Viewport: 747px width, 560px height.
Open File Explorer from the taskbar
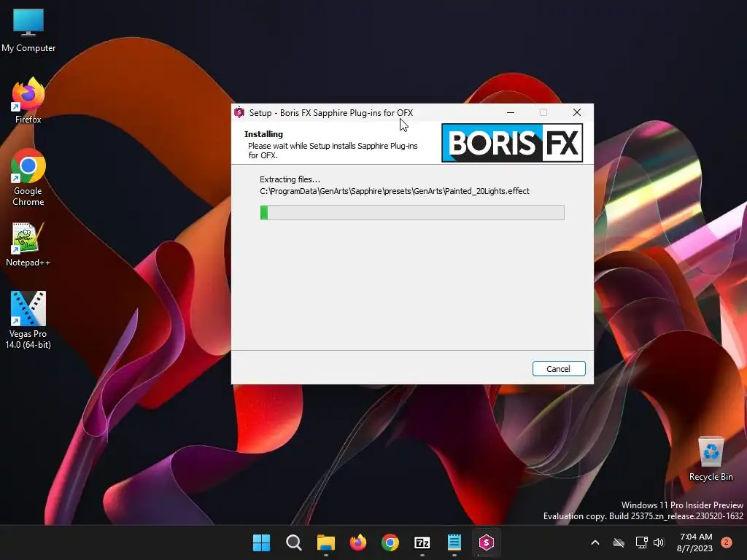pos(326,542)
